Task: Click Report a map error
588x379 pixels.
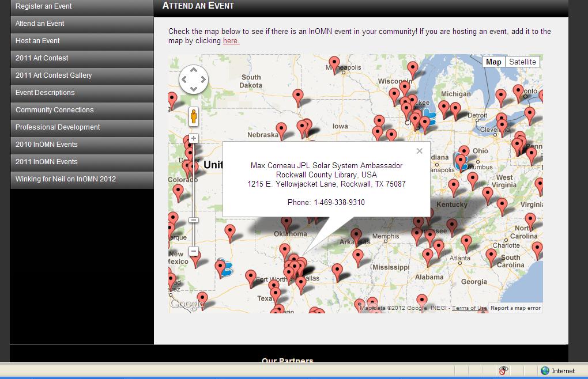Action: point(515,308)
